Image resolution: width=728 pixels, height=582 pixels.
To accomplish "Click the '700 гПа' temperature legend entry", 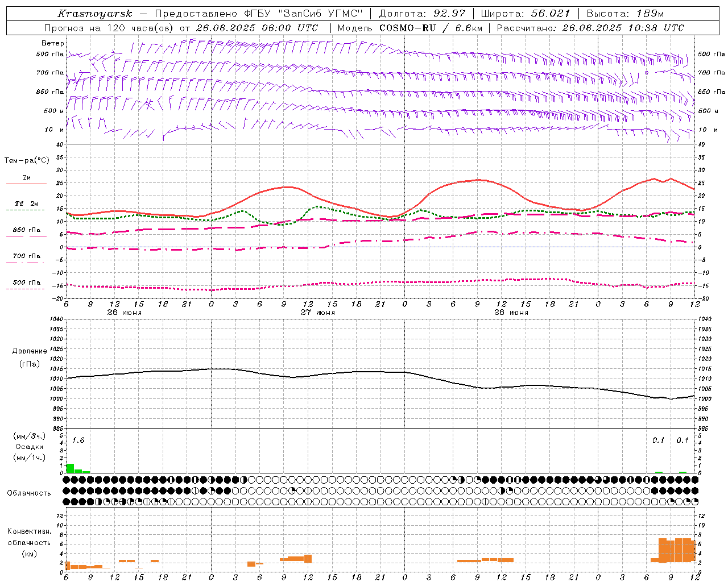I will (27, 256).
